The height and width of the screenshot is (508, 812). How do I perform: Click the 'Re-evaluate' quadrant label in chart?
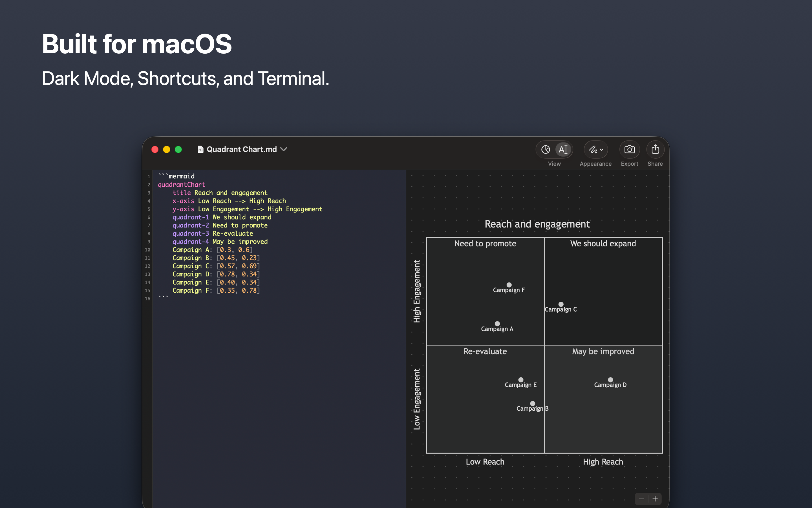(485, 351)
